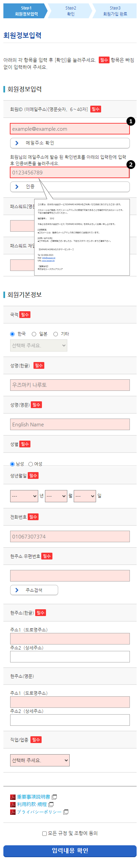This screenshot has width=140, height=868.
Task: Open the 利用約款·規程 link
Action: (32, 805)
